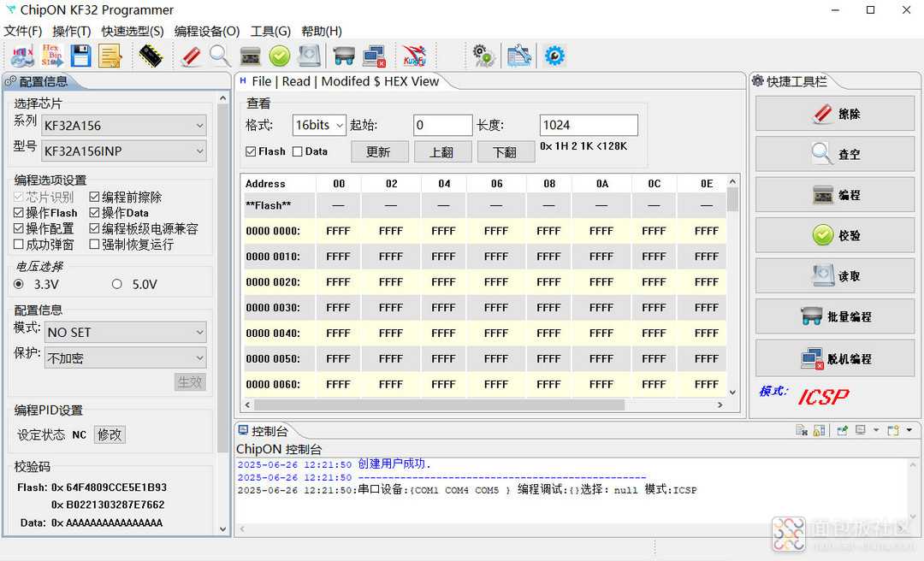924x561 pixels.
Task: Click the 上翻 page up button
Action: click(442, 152)
